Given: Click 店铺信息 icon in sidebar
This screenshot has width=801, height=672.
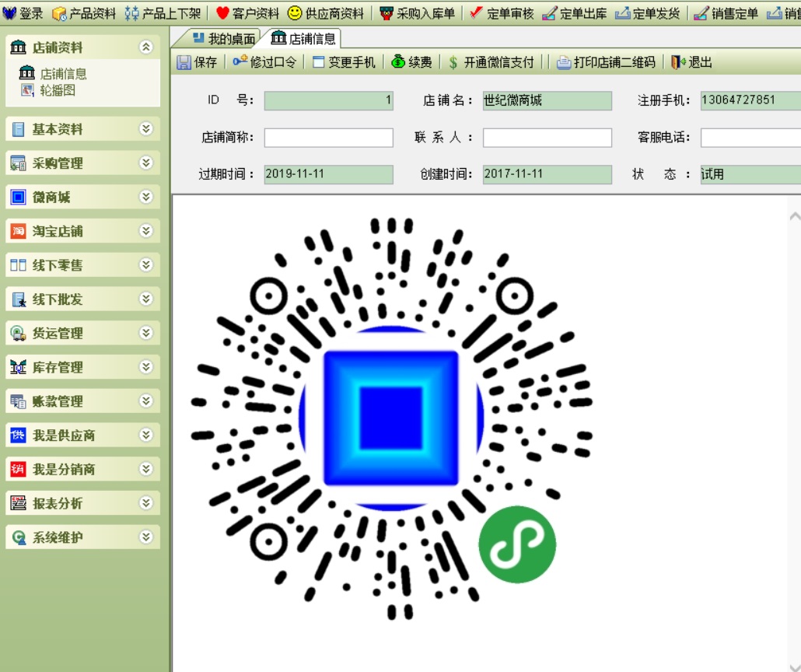Looking at the screenshot, I should 26,73.
